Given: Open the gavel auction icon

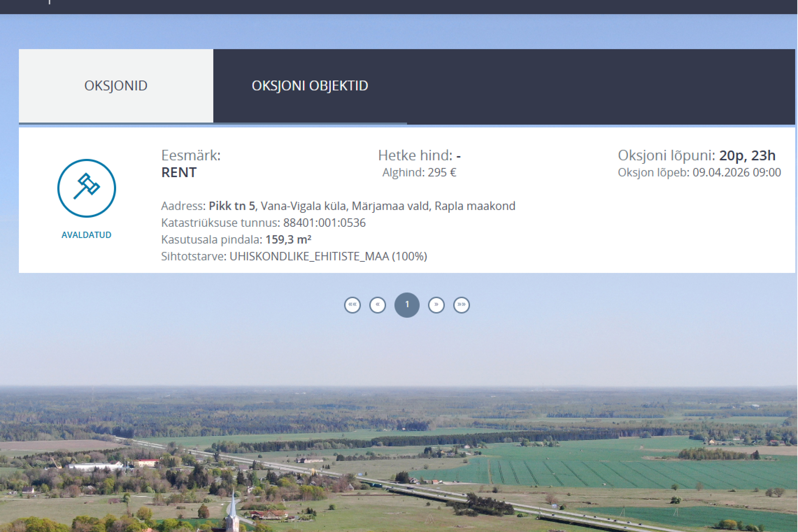Looking at the screenshot, I should [87, 188].
